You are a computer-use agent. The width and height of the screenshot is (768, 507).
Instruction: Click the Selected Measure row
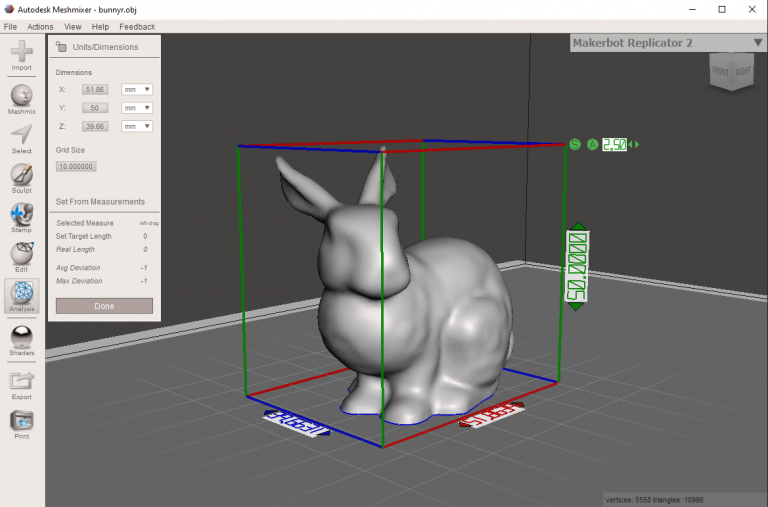point(107,223)
